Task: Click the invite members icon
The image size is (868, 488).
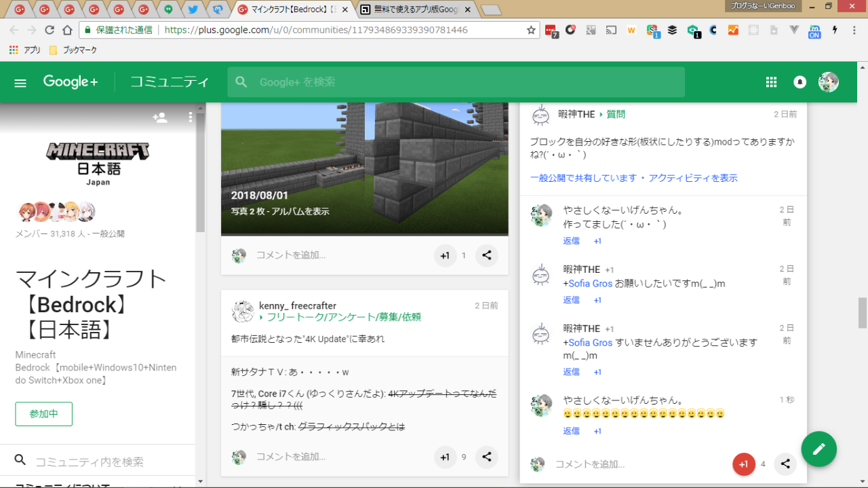Action: pos(160,117)
